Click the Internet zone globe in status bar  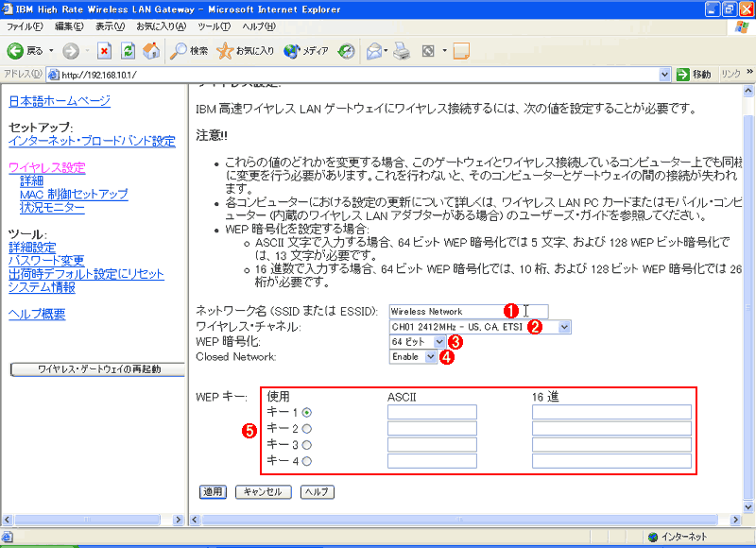point(653,537)
